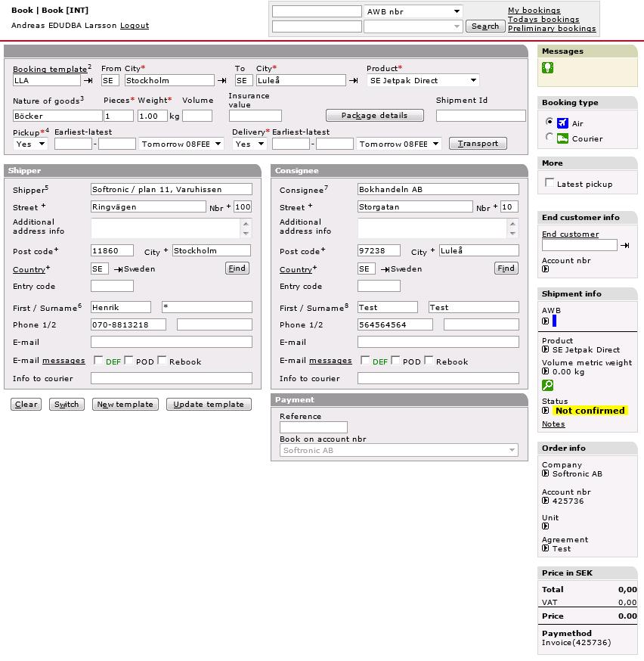Click arrow icon beside 0.00 kg

(x=546, y=371)
